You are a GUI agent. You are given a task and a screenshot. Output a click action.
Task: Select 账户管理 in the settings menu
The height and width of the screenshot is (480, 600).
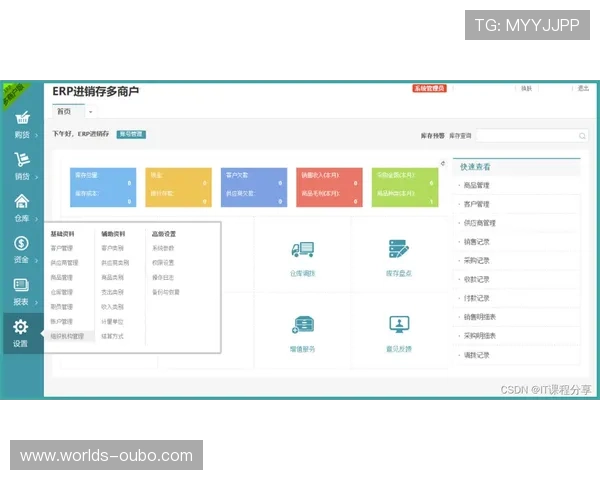point(62,322)
